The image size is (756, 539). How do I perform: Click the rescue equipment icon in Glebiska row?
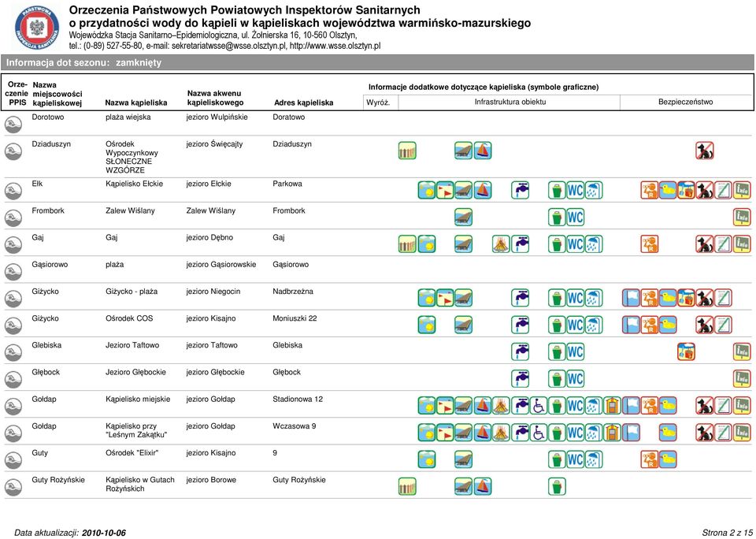(x=686, y=351)
